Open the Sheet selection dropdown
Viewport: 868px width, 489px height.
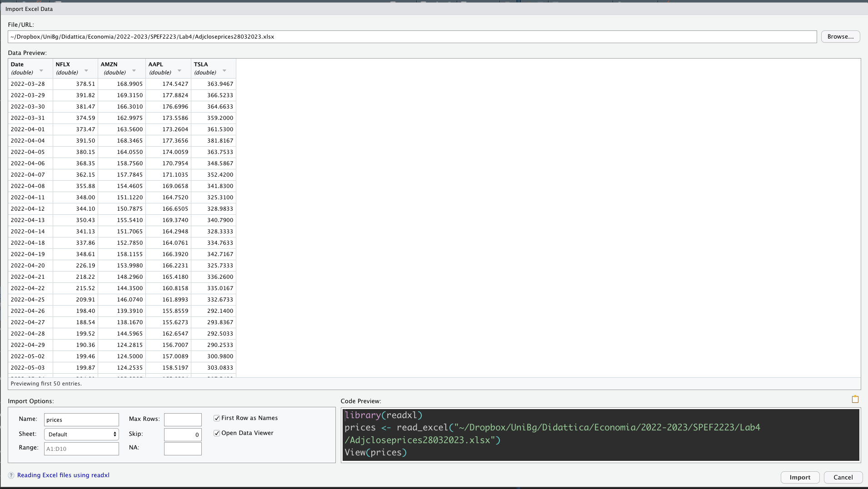point(81,435)
